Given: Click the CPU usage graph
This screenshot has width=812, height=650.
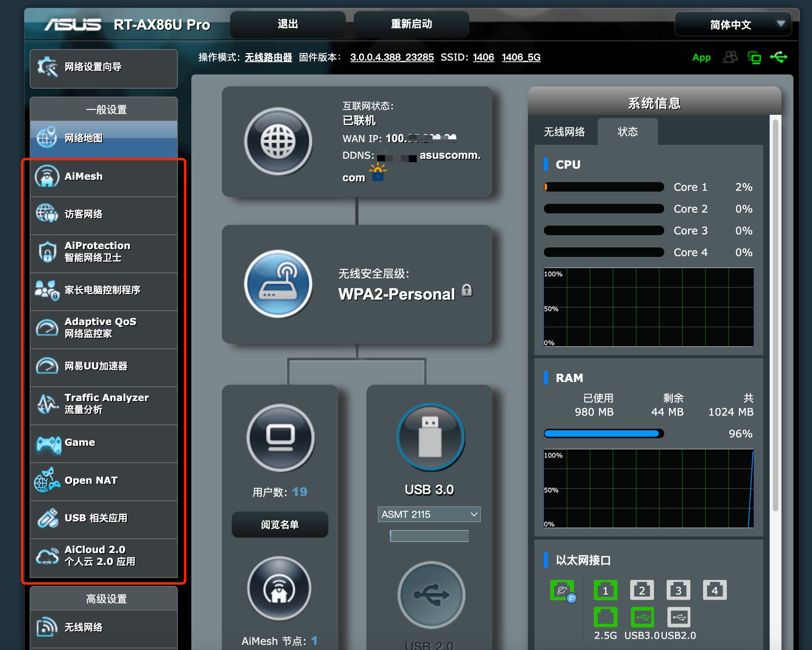Looking at the screenshot, I should click(x=648, y=307).
